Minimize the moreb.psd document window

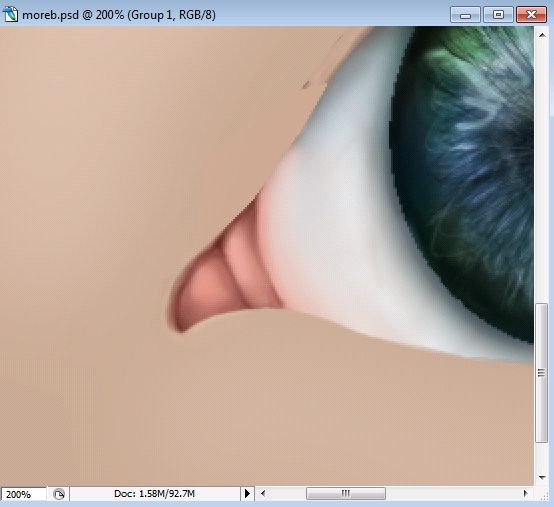tap(465, 15)
